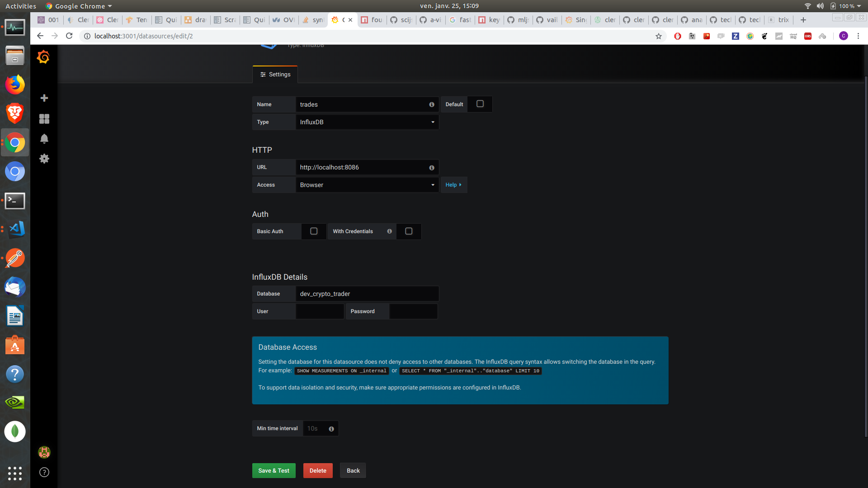This screenshot has height=488, width=868.
Task: Click the red Delete button
Action: (318, 470)
